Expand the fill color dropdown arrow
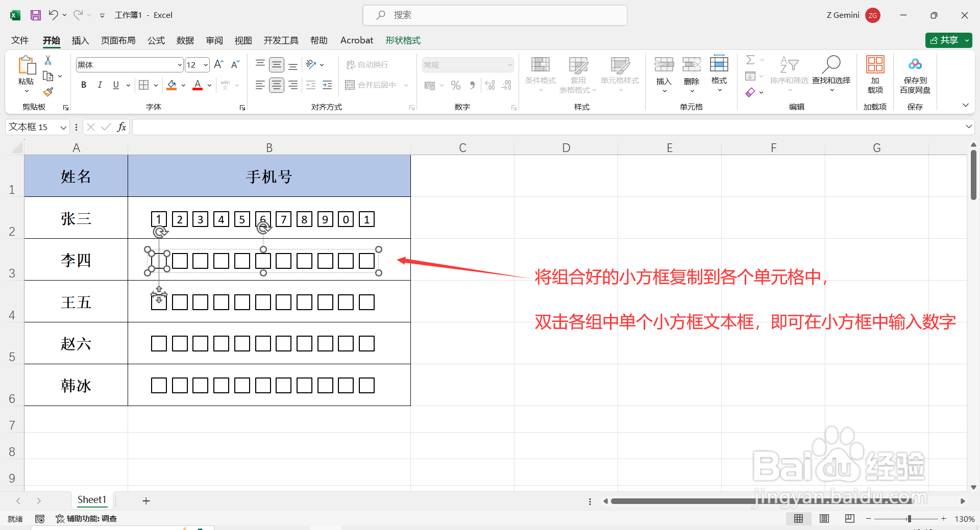The image size is (980, 530). coord(183,85)
